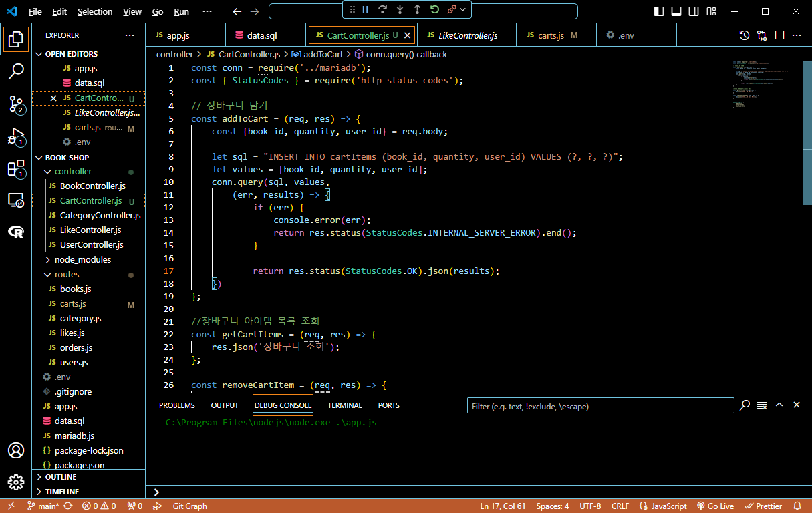Split the editor
The width and height of the screenshot is (812, 513).
point(779,35)
